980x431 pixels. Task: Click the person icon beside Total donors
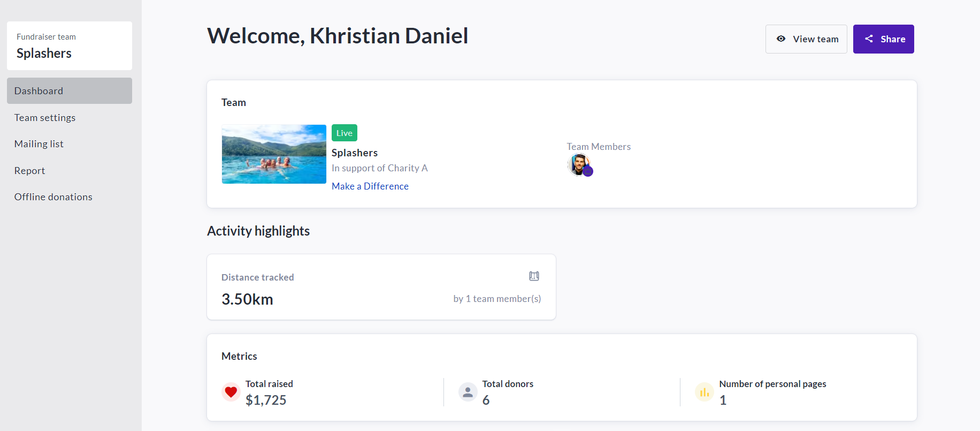pos(468,392)
